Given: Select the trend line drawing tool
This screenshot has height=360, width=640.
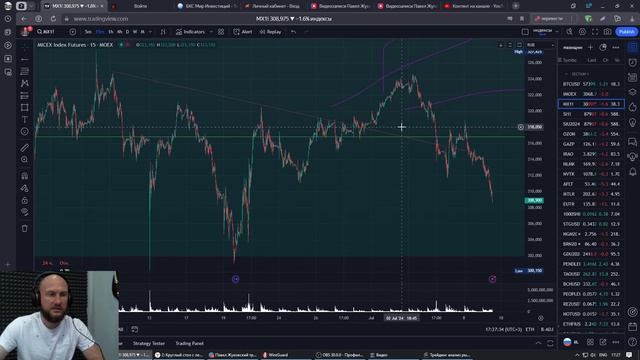Looking at the screenshot, I should [24, 60].
